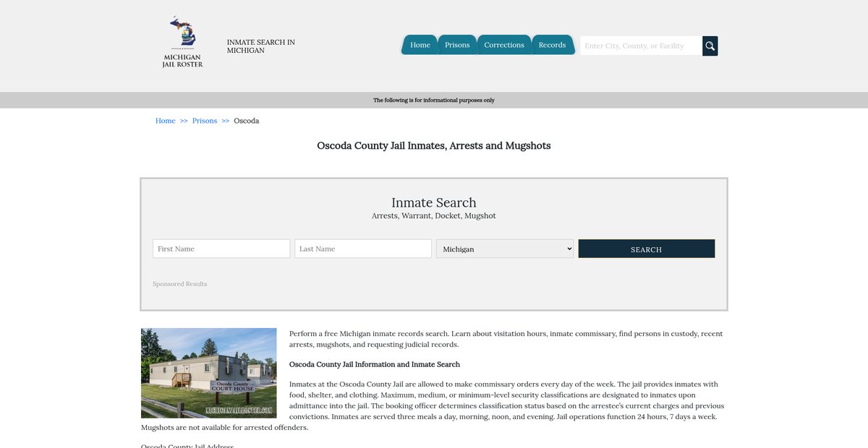Expand the Michigan state dropdown
Screen dimensions: 868x448
pyautogui.click(x=505, y=249)
